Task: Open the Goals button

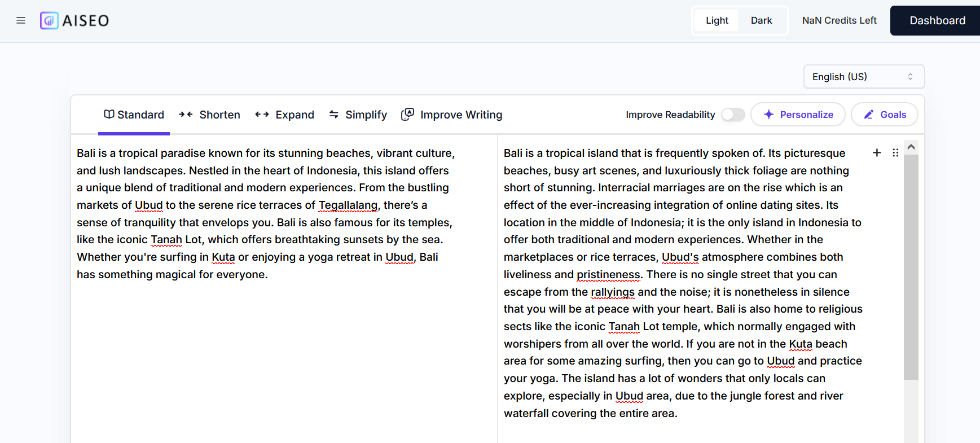Action: (x=884, y=115)
